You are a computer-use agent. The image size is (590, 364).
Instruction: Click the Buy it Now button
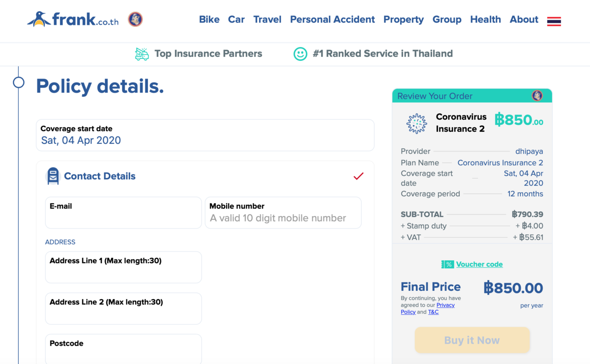coord(472,340)
